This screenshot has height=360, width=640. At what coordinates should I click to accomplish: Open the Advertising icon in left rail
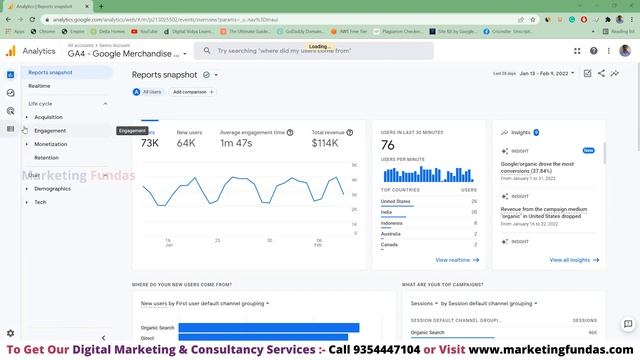coord(11,111)
